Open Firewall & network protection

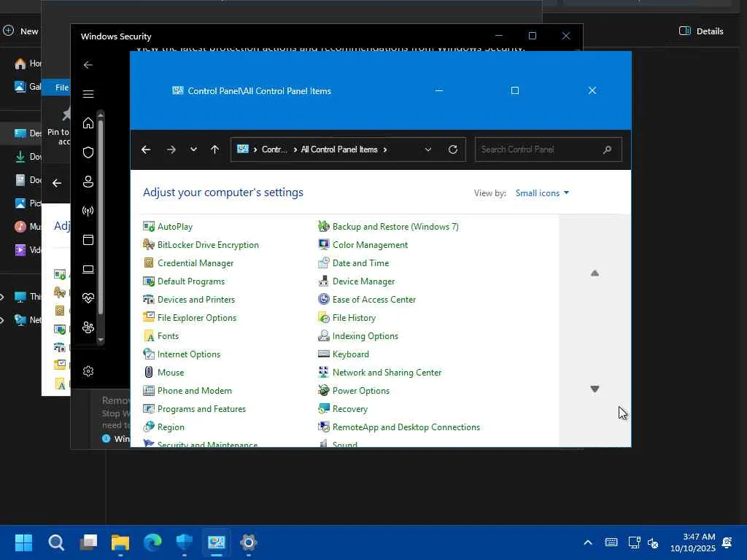pos(88,211)
